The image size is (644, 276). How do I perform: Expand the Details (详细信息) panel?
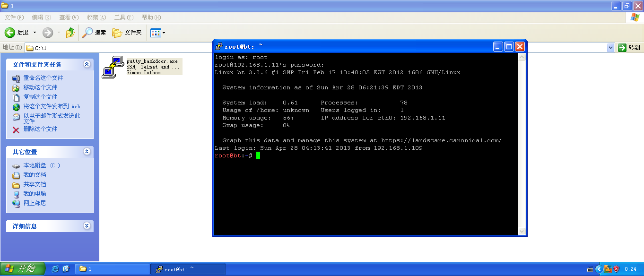coord(87,226)
